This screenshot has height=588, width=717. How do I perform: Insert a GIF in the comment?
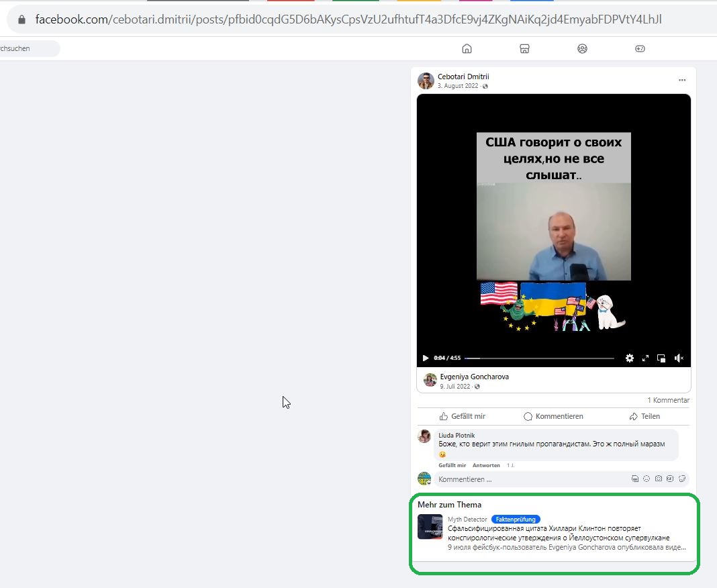pos(670,479)
